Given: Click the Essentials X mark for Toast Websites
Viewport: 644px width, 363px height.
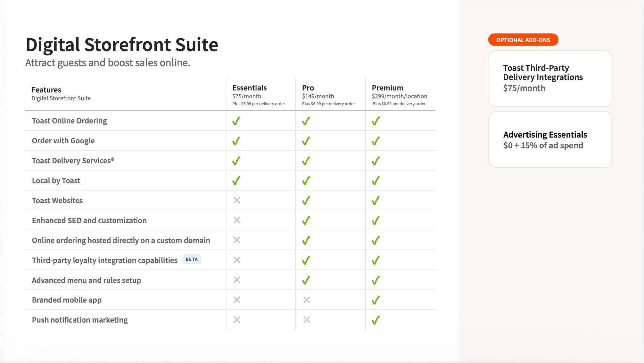Looking at the screenshot, I should 237,200.
